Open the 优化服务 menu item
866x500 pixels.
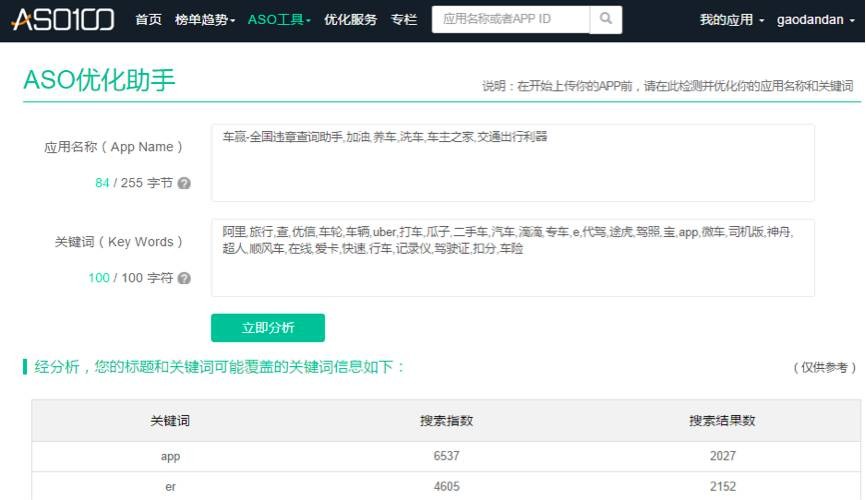[350, 19]
